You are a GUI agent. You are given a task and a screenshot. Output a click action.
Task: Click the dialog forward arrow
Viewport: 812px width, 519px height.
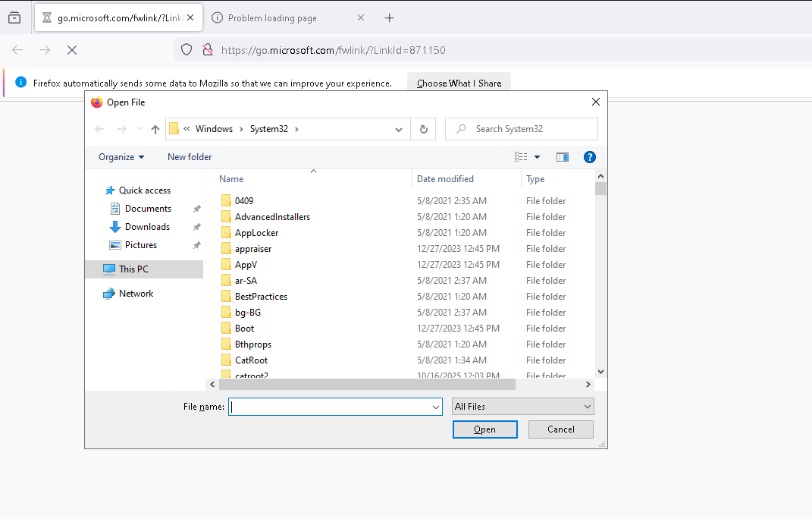122,129
